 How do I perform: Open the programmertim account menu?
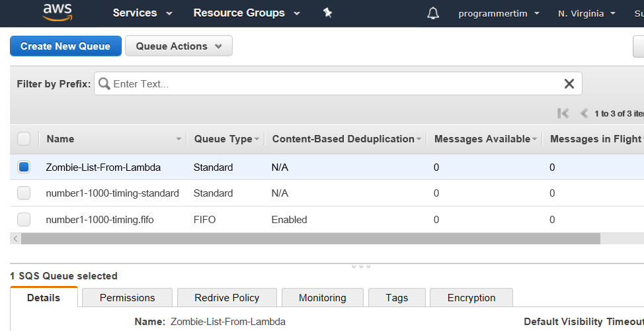click(x=499, y=13)
